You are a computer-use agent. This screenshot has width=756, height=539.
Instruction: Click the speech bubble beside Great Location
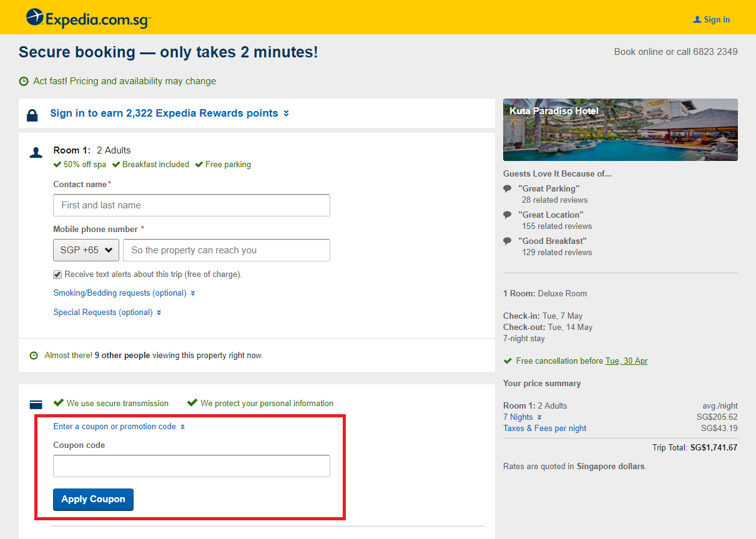pos(508,215)
